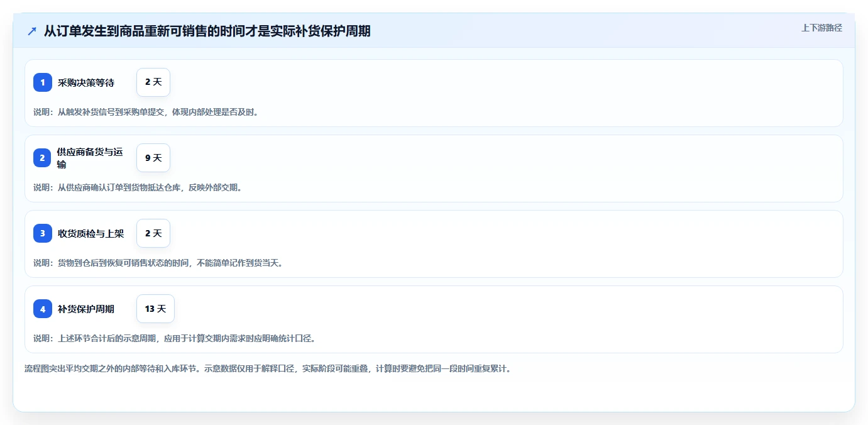Click description 上述环节合计后的示意周期
This screenshot has width=868, height=425.
[x=174, y=338]
